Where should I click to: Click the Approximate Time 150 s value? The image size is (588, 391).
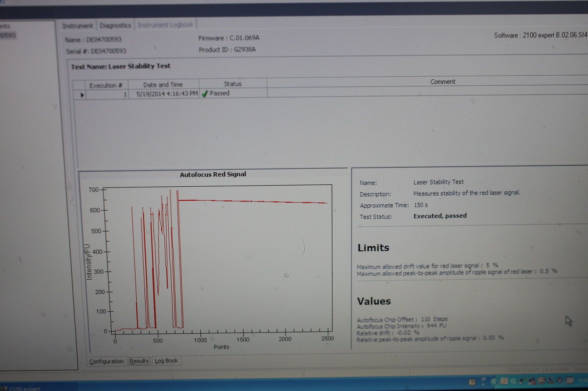point(421,205)
